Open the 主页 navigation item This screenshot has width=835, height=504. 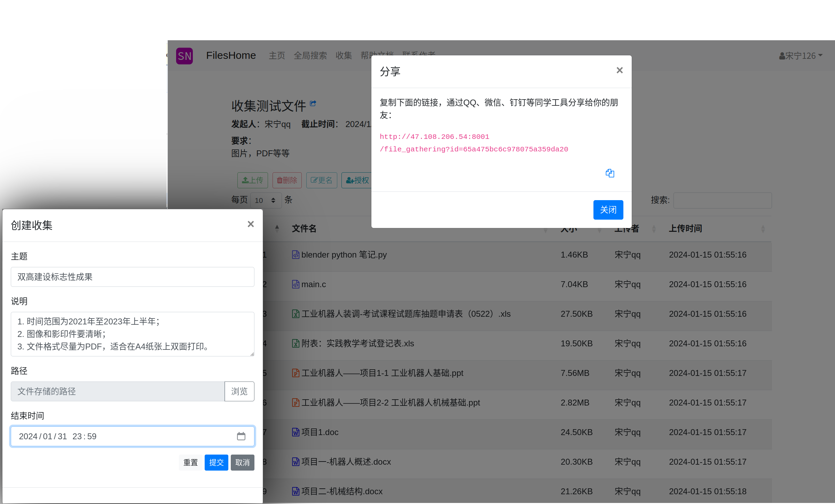[x=277, y=56]
